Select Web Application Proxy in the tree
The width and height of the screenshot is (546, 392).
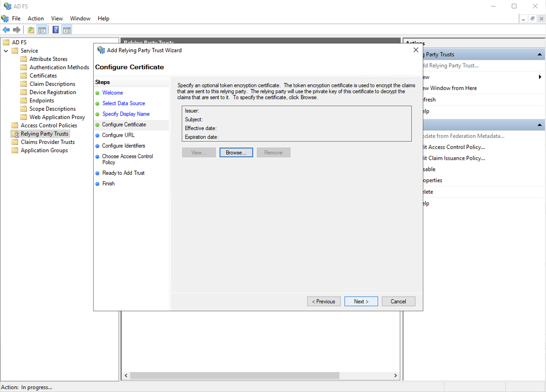[57, 117]
